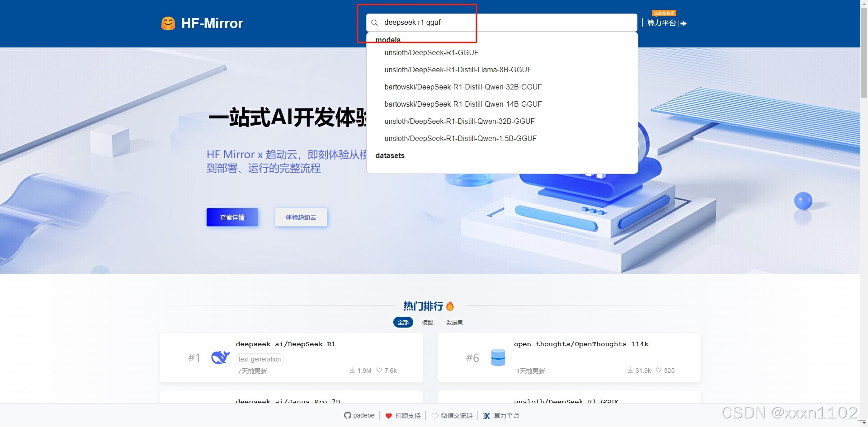Switch to the 全部 ranking tab
Viewport: 868px width, 427px height.
pos(403,323)
